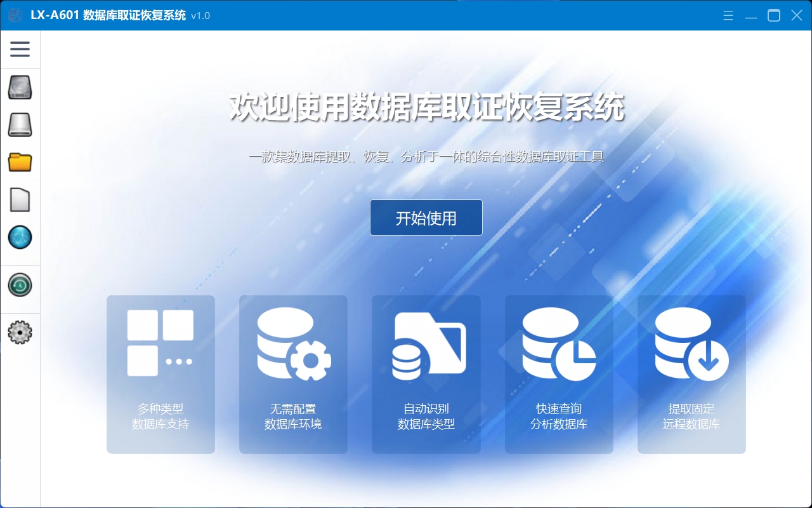The width and height of the screenshot is (812, 508).
Task: Open the title bar menu at top right
Action: click(x=728, y=15)
